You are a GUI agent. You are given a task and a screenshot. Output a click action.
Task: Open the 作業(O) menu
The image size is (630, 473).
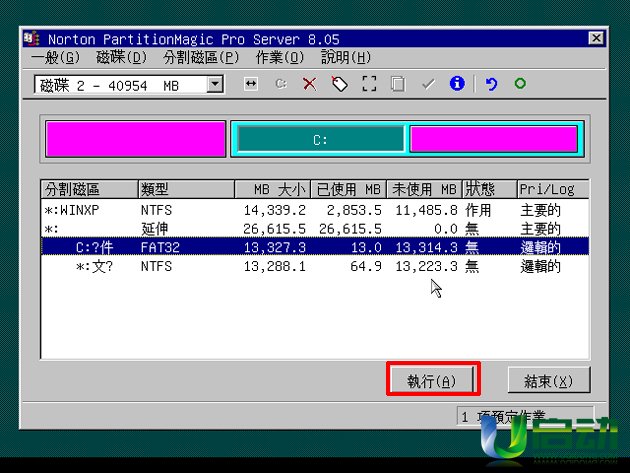(280, 58)
